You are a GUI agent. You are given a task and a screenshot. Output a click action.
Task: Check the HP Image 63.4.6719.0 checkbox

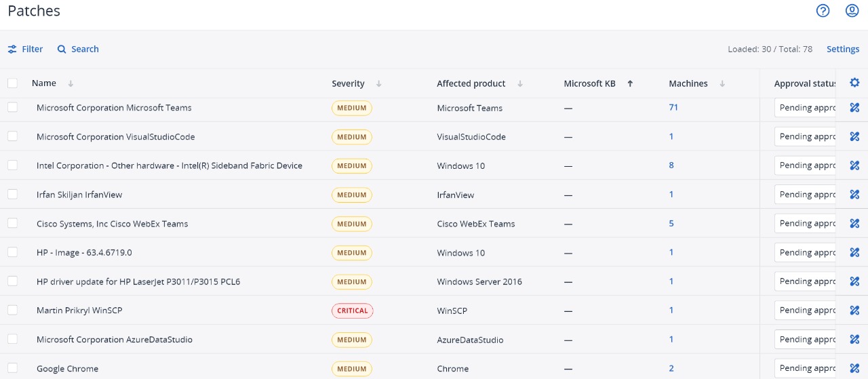coord(12,252)
